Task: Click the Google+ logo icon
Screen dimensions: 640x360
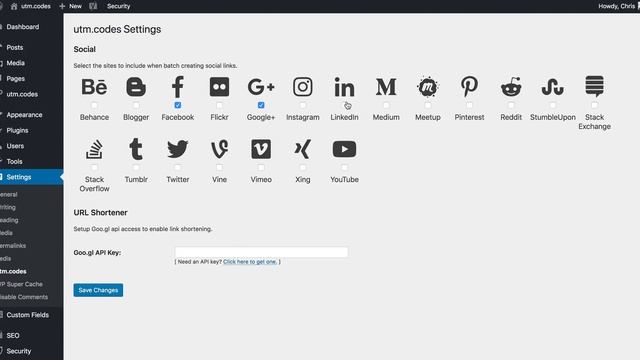Action: pyautogui.click(x=261, y=87)
